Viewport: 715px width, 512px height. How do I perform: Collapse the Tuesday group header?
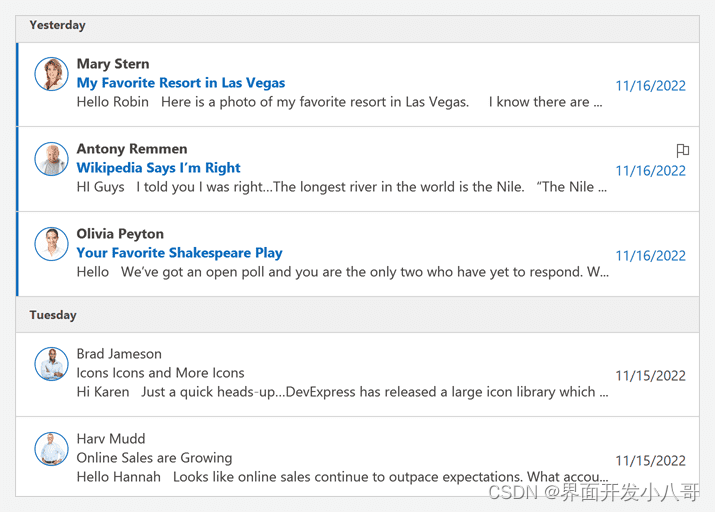(53, 315)
